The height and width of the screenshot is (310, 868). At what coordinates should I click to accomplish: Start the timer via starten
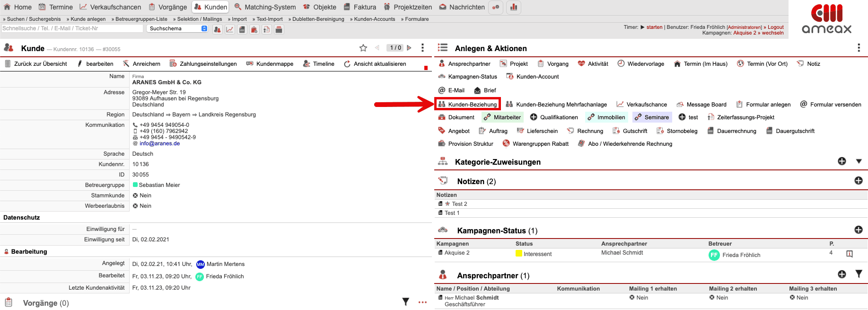(x=654, y=27)
